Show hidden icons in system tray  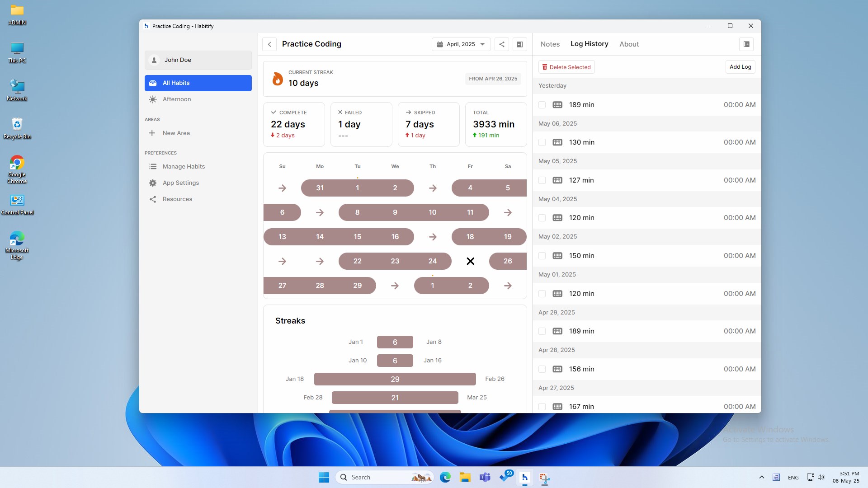pos(762,477)
